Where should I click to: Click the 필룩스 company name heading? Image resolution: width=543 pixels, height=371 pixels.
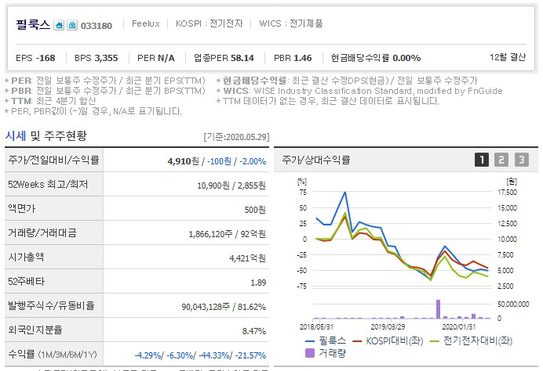coord(33,25)
